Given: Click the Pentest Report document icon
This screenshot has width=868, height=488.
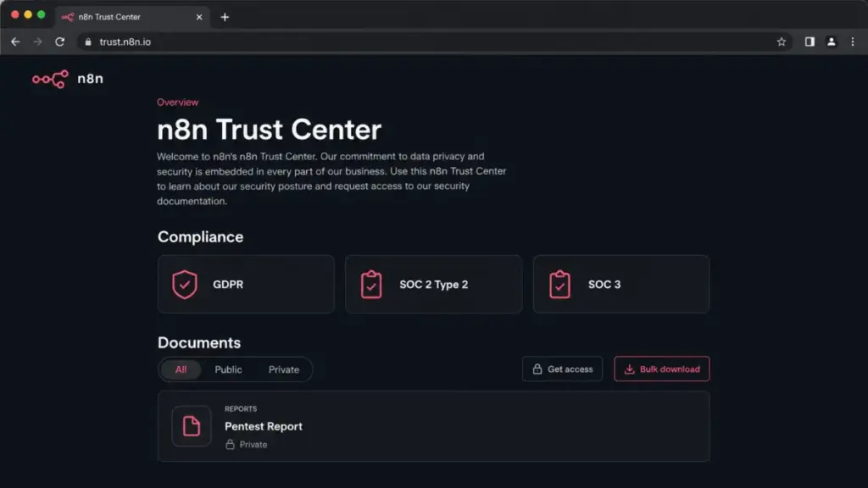Looking at the screenshot, I should (192, 426).
